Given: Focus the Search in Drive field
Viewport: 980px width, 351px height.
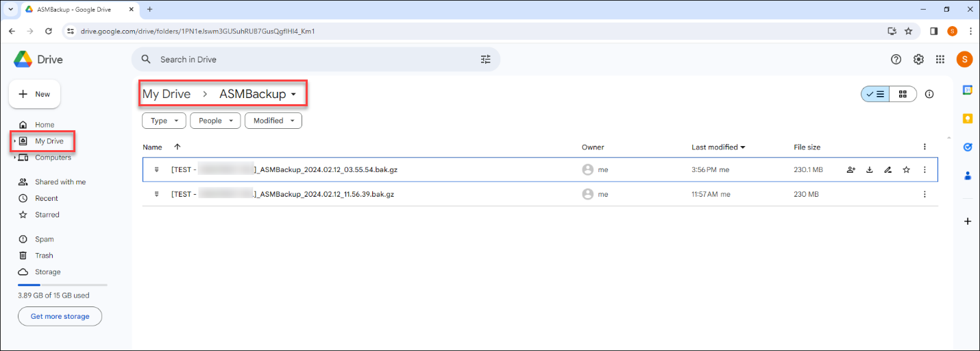Looking at the screenshot, I should (x=315, y=60).
